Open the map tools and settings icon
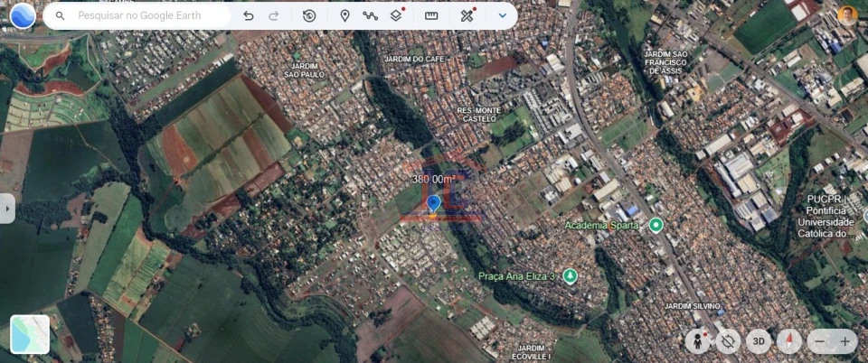Image resolution: width=868 pixels, height=363 pixels. [467, 15]
